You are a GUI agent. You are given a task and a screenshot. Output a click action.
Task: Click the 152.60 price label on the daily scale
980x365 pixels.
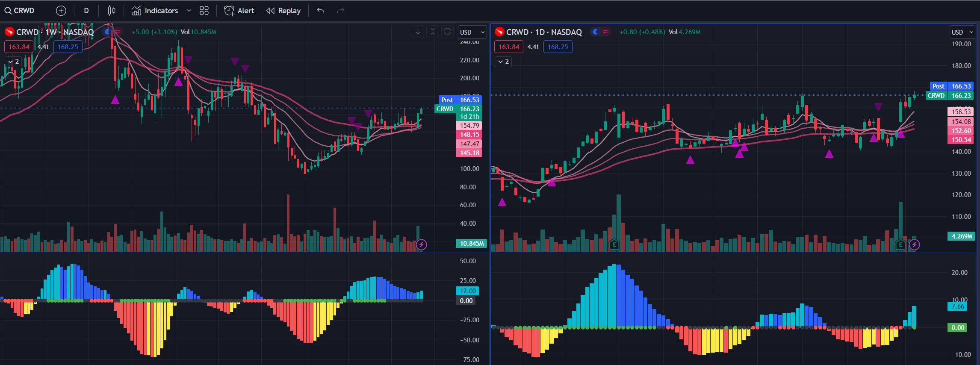coord(961,131)
